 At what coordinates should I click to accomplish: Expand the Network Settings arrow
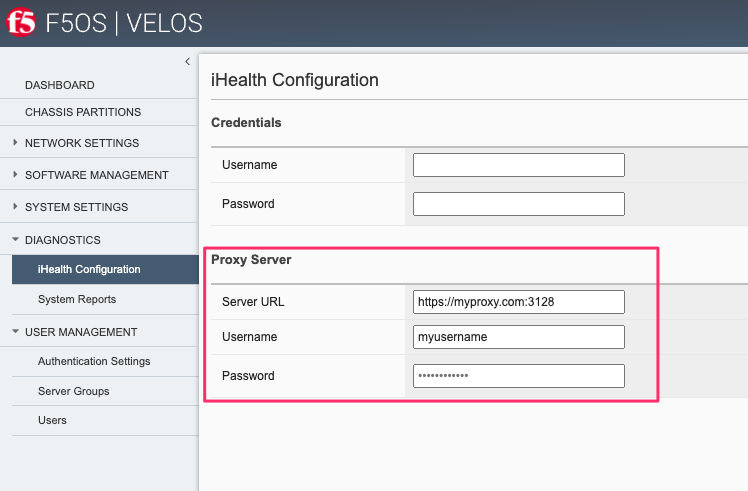click(x=15, y=142)
